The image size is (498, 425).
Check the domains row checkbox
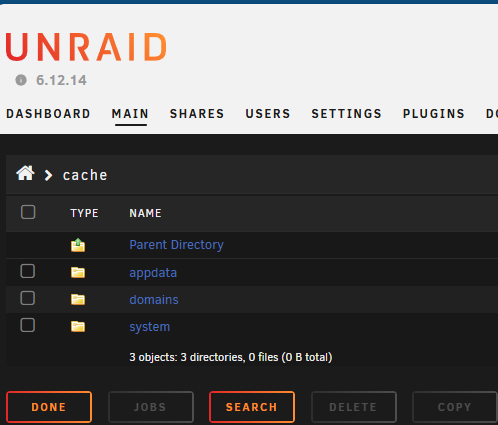tap(28, 298)
